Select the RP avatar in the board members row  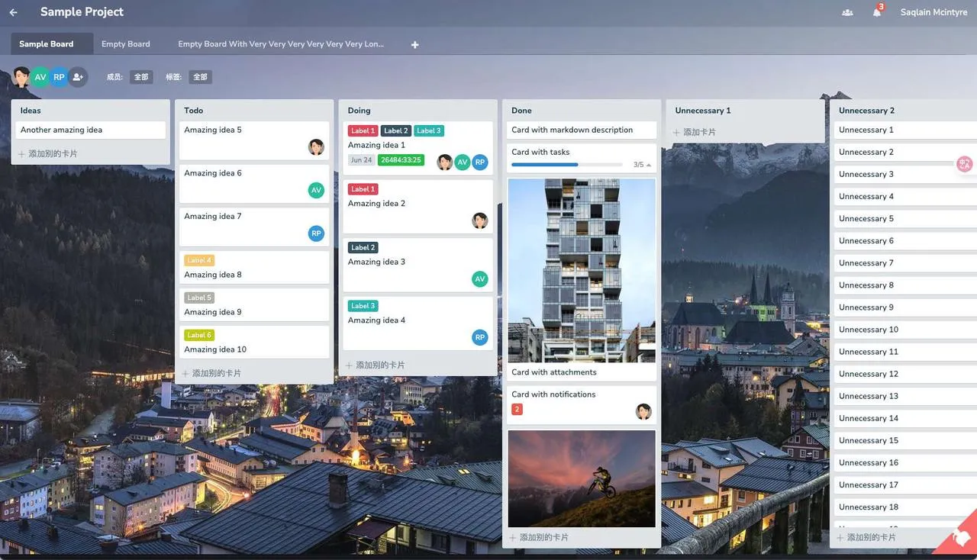[x=59, y=77]
